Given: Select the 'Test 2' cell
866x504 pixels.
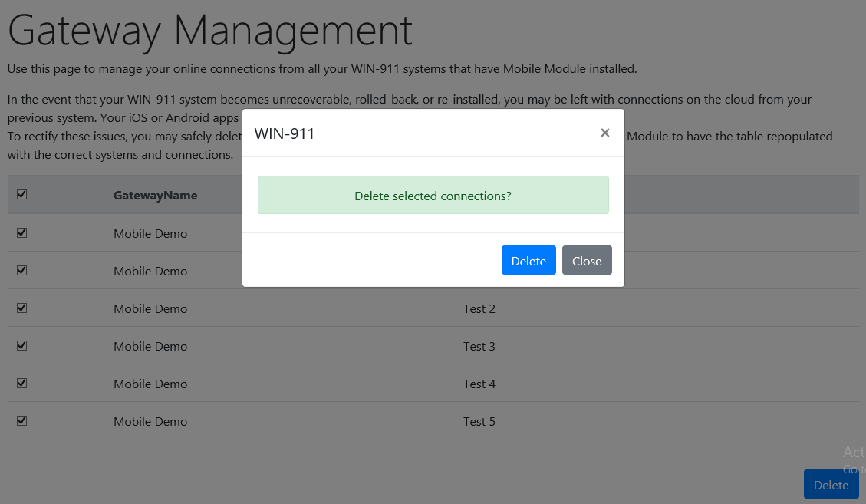Looking at the screenshot, I should point(479,308).
